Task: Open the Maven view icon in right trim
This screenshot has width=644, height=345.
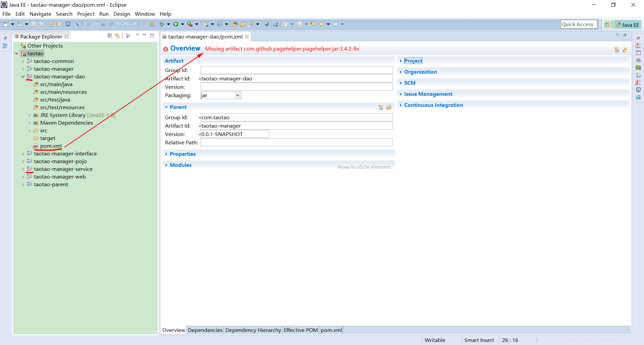Action: 638,97
